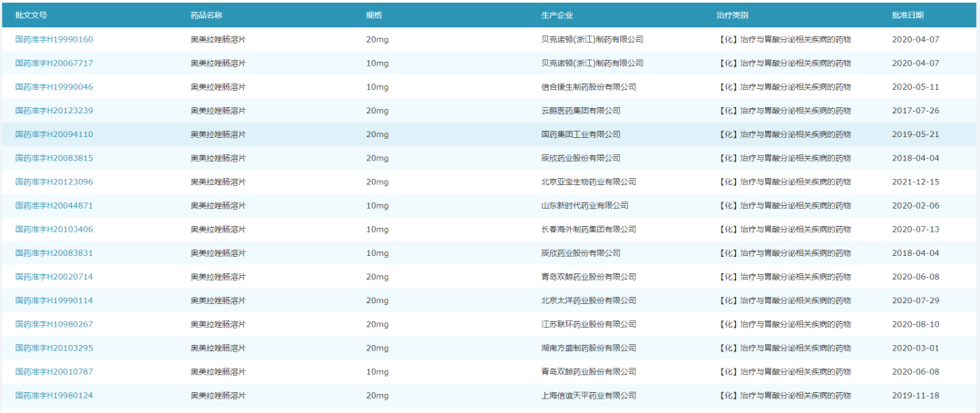Image resolution: width=980 pixels, height=413 pixels.
Task: Click the 药品名称 column header
Action: [206, 15]
